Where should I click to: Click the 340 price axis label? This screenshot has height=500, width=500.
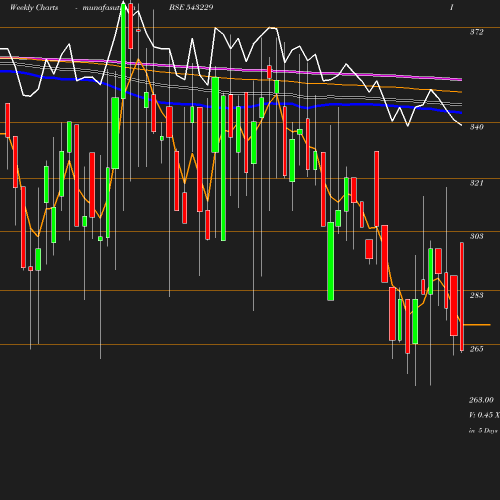coord(476,127)
